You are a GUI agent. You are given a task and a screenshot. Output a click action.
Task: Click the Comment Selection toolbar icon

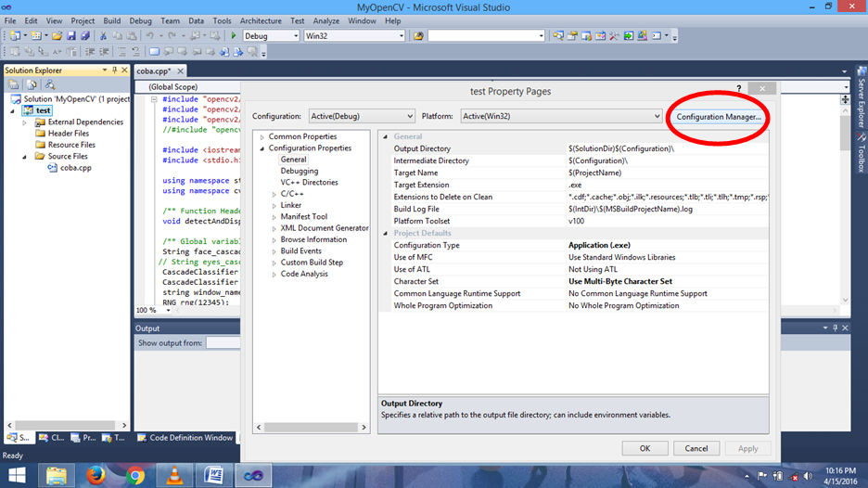(x=121, y=52)
